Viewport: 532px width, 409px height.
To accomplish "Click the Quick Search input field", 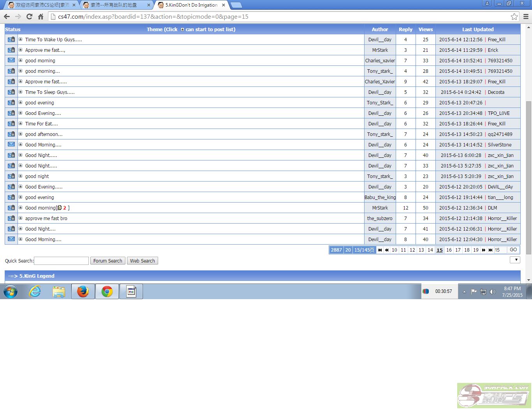I will [62, 261].
